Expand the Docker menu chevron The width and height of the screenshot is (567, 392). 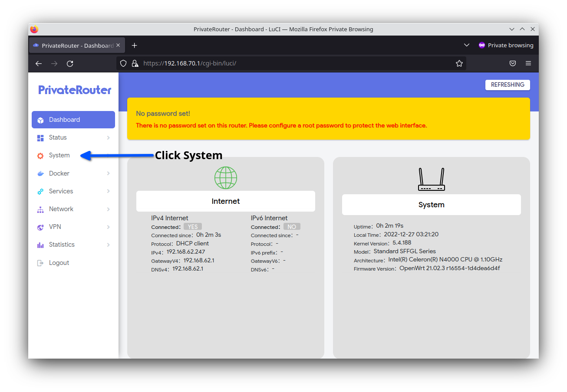[x=108, y=173]
